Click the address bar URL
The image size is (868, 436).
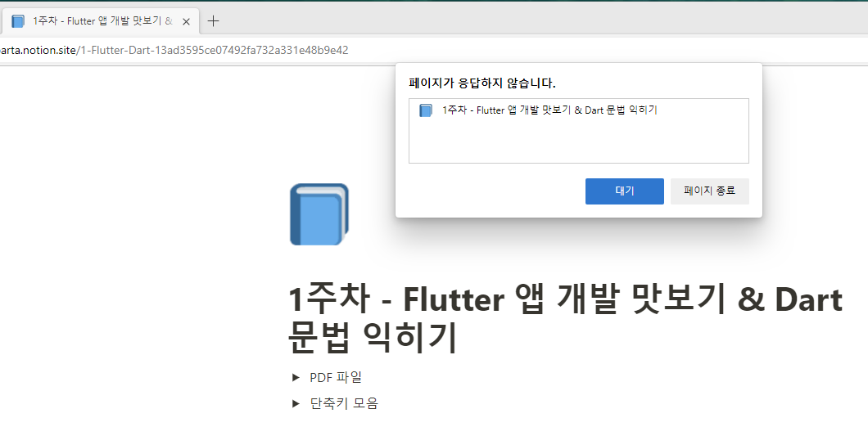tap(174, 51)
